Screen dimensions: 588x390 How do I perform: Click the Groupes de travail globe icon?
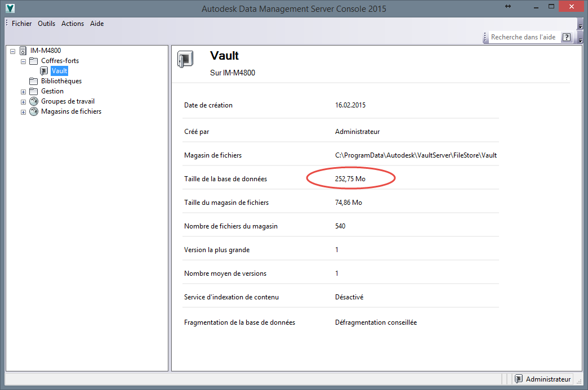pos(33,101)
